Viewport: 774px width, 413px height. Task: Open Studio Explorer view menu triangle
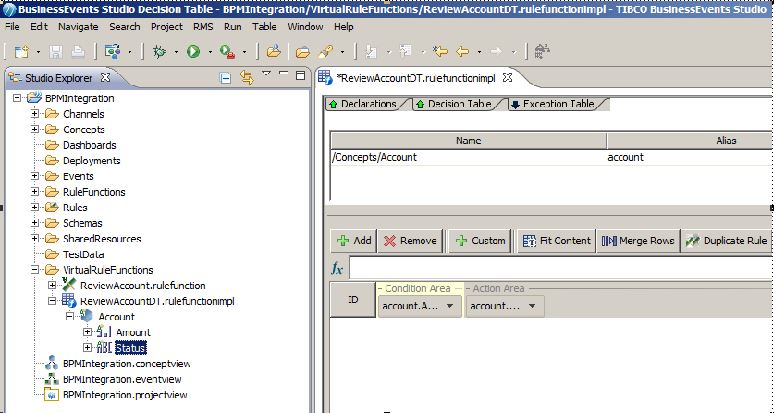coord(266,74)
